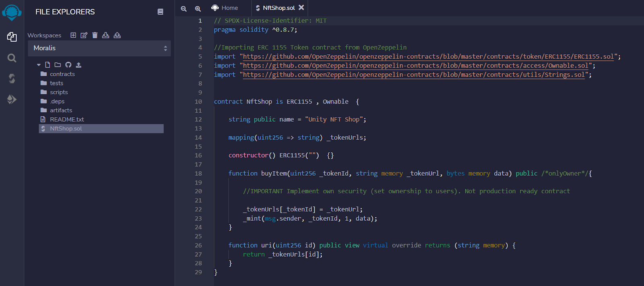Zoom out the editor font
Viewport: 644px width, 286px height.
(x=184, y=8)
